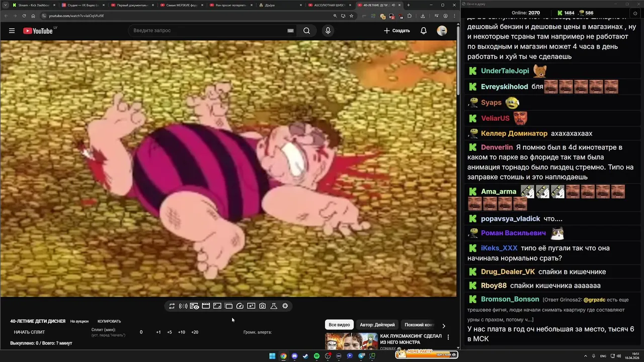Click the username Bromson_Bonson in chat
Viewport: 644px width, 362px height.
510,299
